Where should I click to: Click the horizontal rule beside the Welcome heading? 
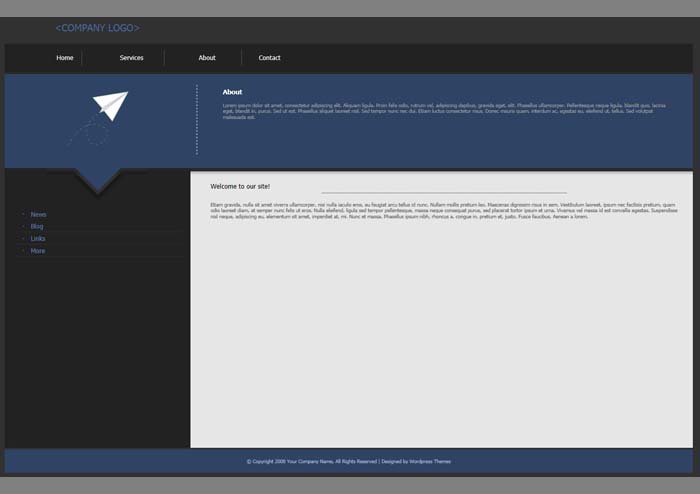tap(444, 192)
